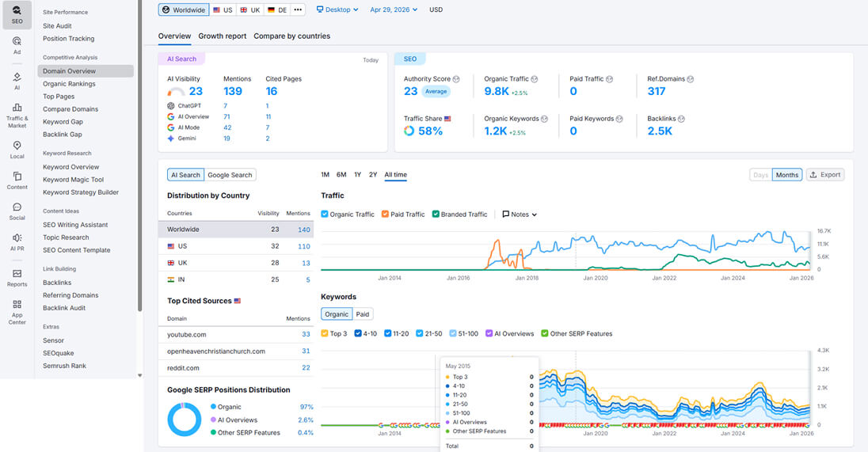Viewport: 868px width, 452px height.
Task: Toggle the Branded Traffic checkbox
Action: pos(436,215)
